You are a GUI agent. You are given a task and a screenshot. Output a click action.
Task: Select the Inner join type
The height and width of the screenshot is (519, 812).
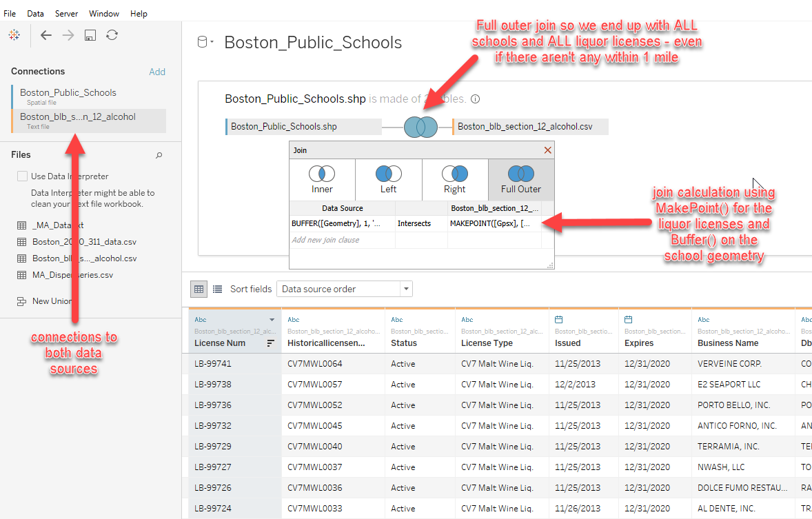coord(321,178)
